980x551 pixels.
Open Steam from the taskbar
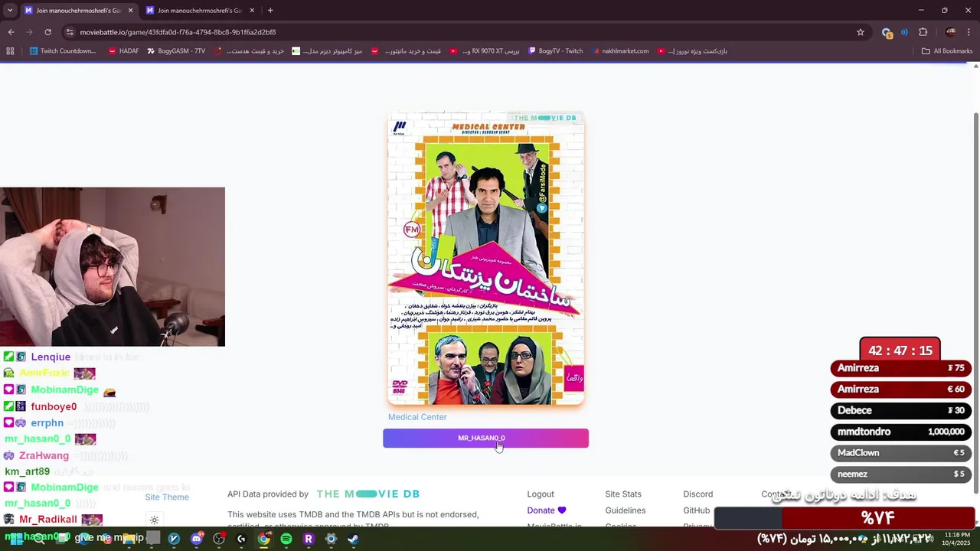[x=353, y=539]
